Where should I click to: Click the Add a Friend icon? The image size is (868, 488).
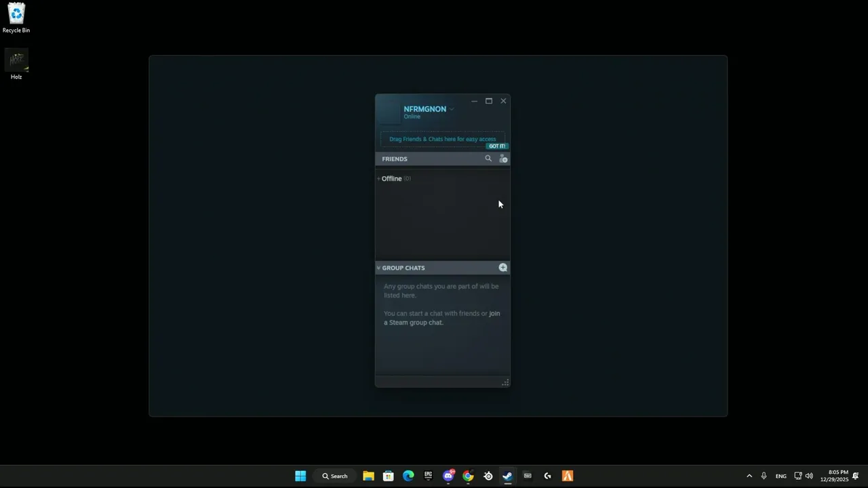click(x=503, y=159)
